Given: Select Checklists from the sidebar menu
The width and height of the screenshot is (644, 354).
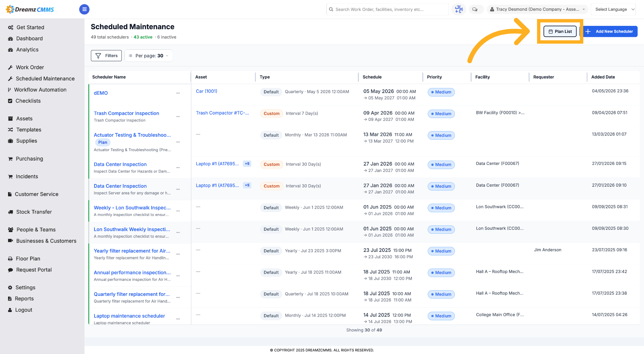Looking at the screenshot, I should coord(28,101).
